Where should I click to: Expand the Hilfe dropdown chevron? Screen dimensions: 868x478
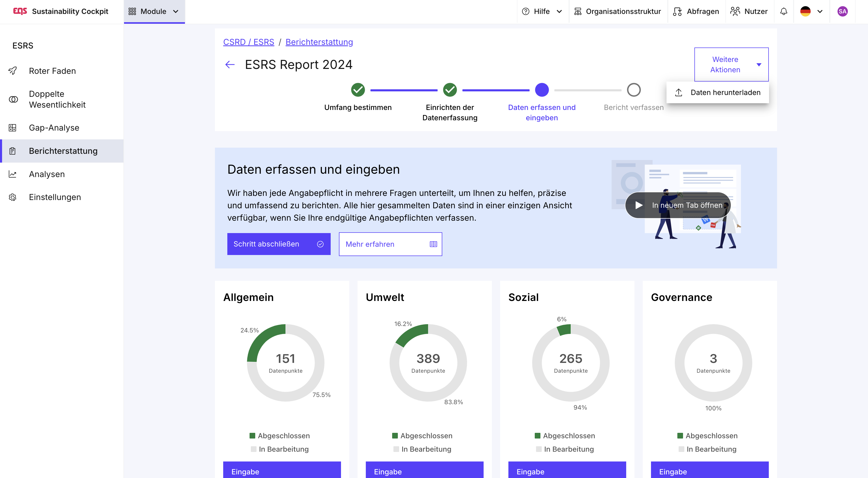[x=559, y=11]
